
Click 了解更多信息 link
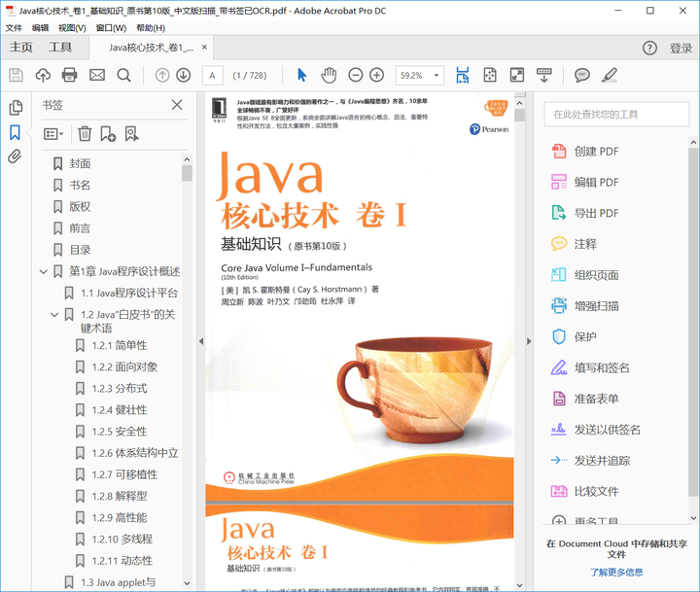click(x=616, y=572)
